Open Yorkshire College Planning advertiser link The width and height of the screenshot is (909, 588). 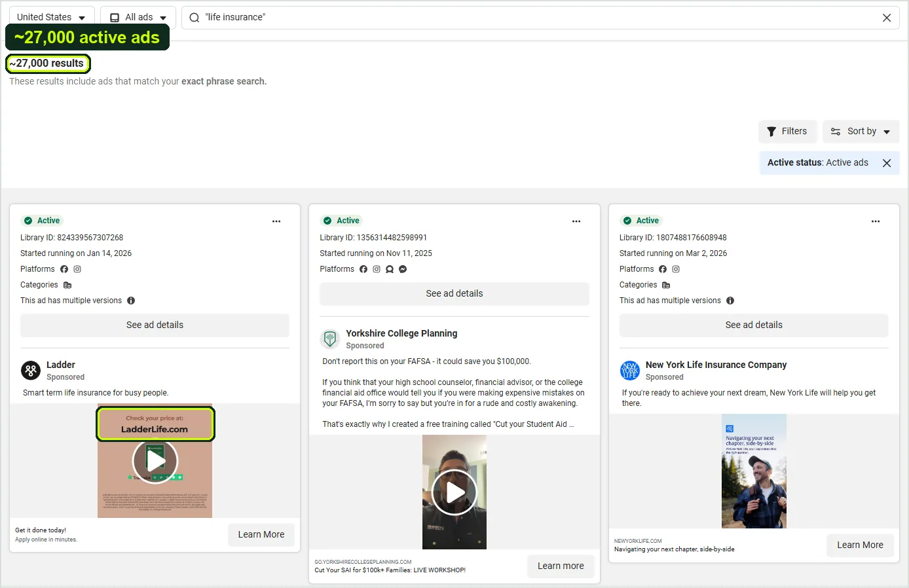401,333
